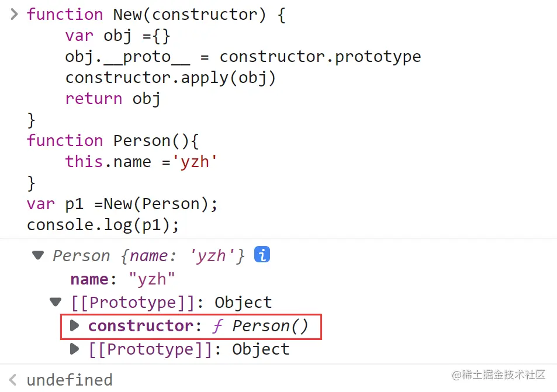This screenshot has width=557, height=392.
Task: Expand the constructor: f Person() entry
Action: click(x=74, y=325)
